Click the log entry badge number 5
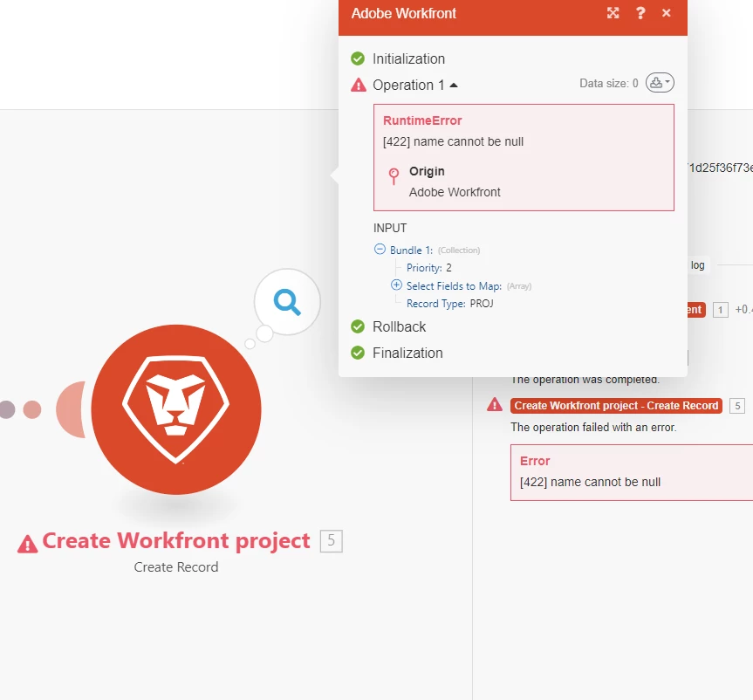The image size is (753, 700). tap(737, 406)
